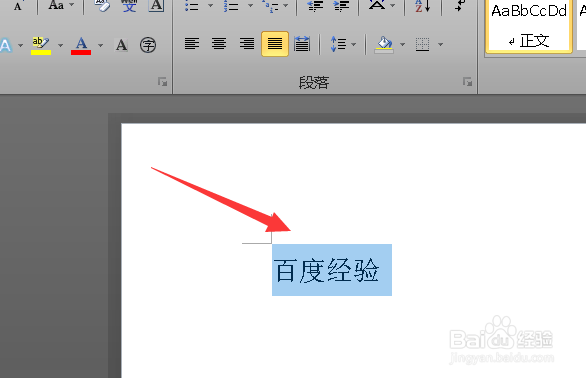Toggle the highlighted Justify alignment button
The height and width of the screenshot is (378, 586).
(275, 44)
